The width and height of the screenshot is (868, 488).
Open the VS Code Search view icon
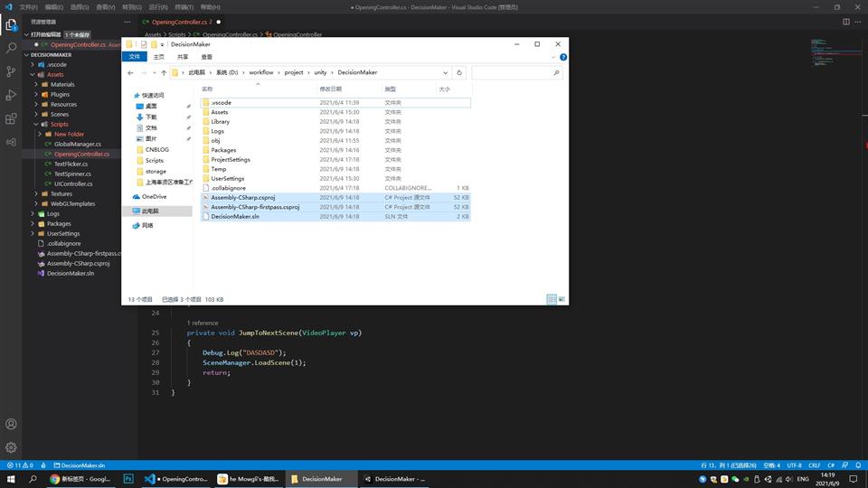11,48
